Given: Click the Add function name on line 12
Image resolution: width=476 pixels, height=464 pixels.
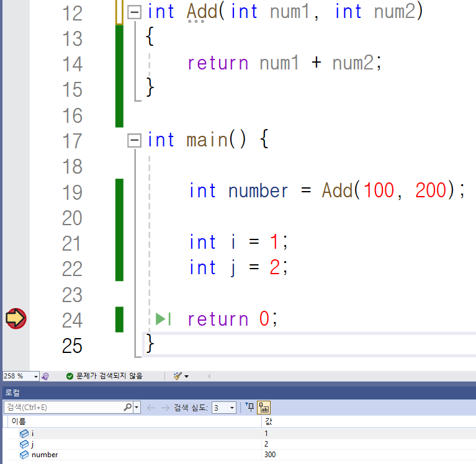Looking at the screenshot, I should coord(202,12).
